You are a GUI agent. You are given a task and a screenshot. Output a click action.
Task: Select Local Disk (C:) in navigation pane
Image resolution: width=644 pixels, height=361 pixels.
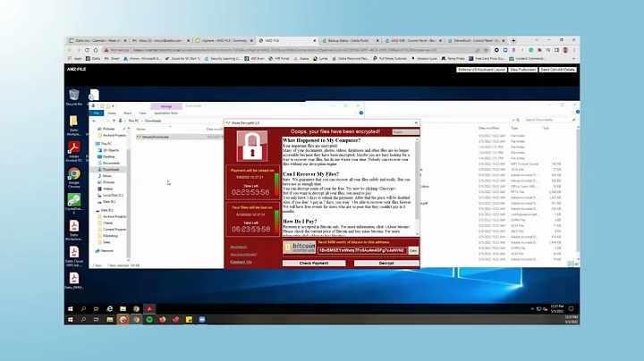(x=113, y=196)
